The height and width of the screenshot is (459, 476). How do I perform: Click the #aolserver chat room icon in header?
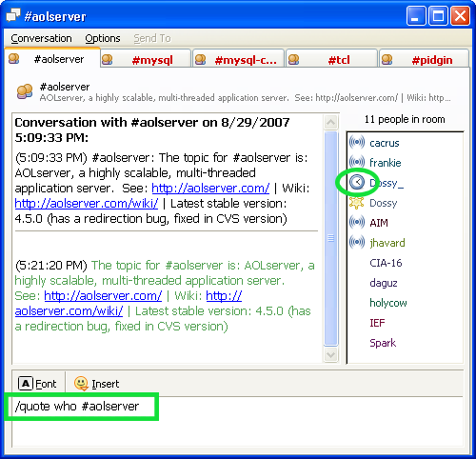tap(25, 91)
